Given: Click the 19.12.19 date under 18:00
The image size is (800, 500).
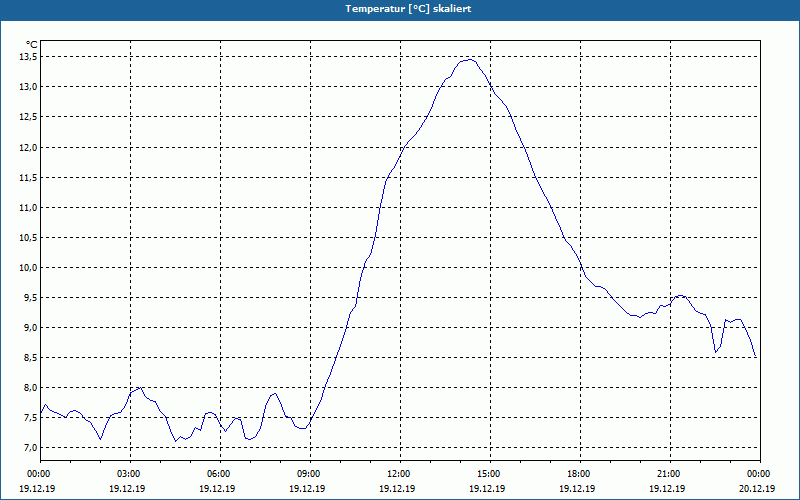Looking at the screenshot, I should tap(577, 489).
